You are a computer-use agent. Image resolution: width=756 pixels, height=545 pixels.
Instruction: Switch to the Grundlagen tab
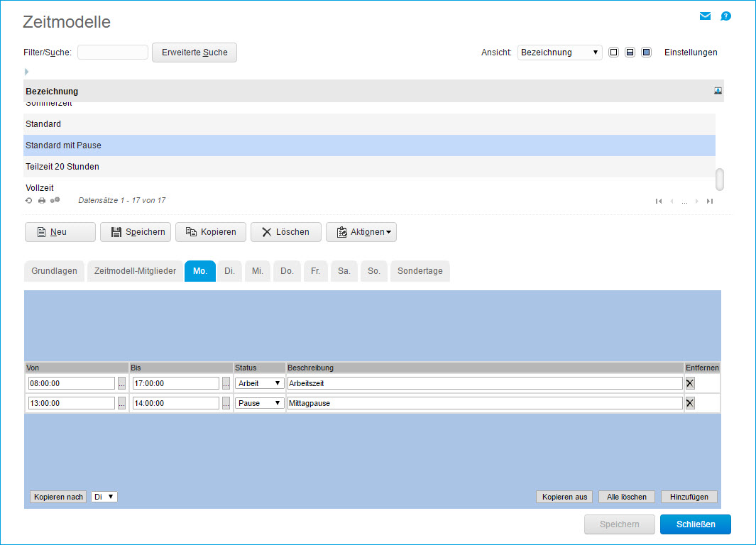(54, 271)
